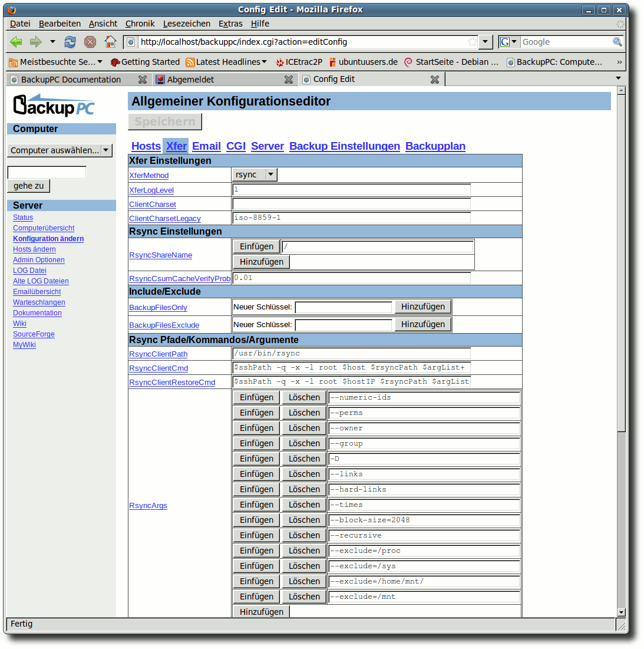Click the RsyncArgs setting link
The image size is (644, 649).
pos(148,505)
